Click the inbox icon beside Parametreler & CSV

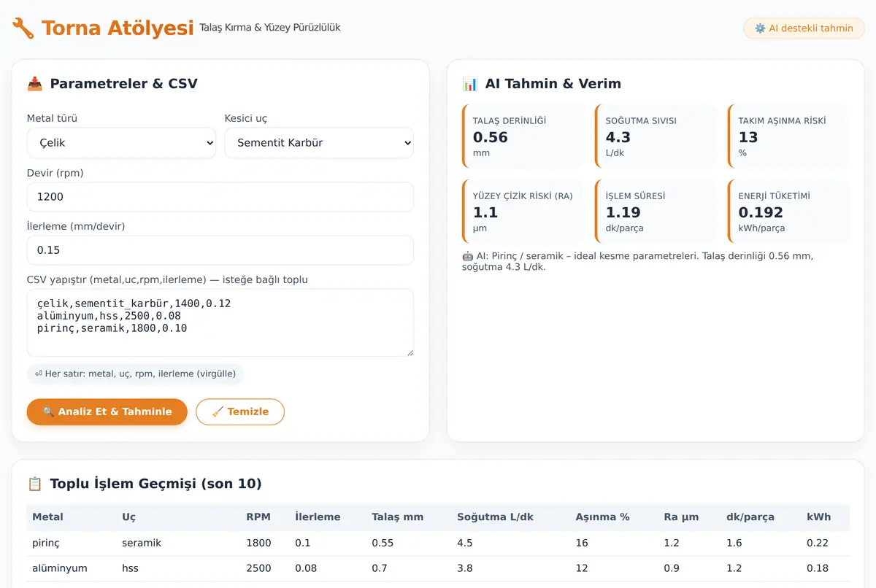pyautogui.click(x=34, y=84)
